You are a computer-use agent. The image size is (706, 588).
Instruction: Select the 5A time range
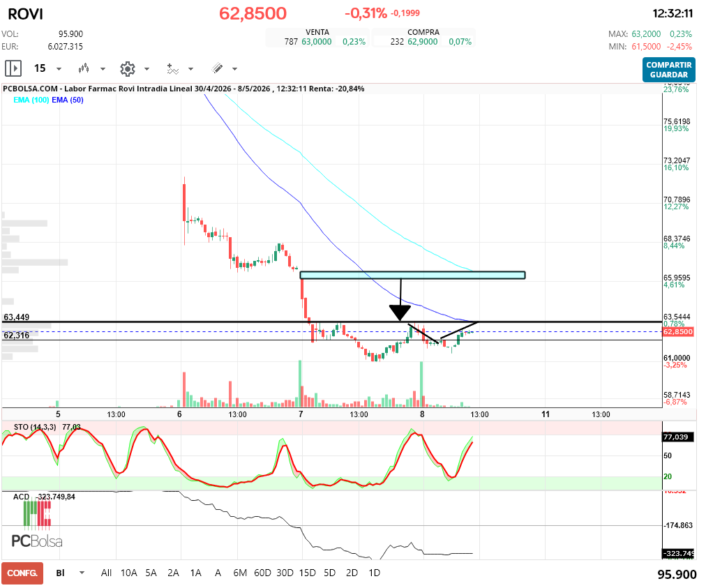coord(151,573)
